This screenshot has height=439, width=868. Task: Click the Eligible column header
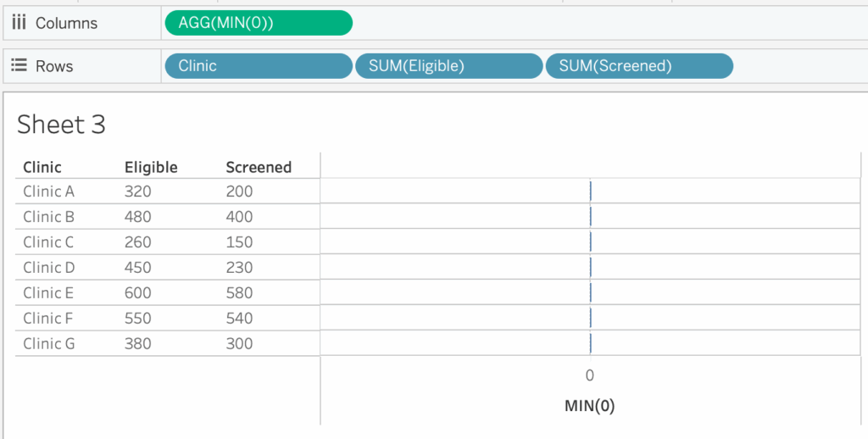pyautogui.click(x=151, y=167)
